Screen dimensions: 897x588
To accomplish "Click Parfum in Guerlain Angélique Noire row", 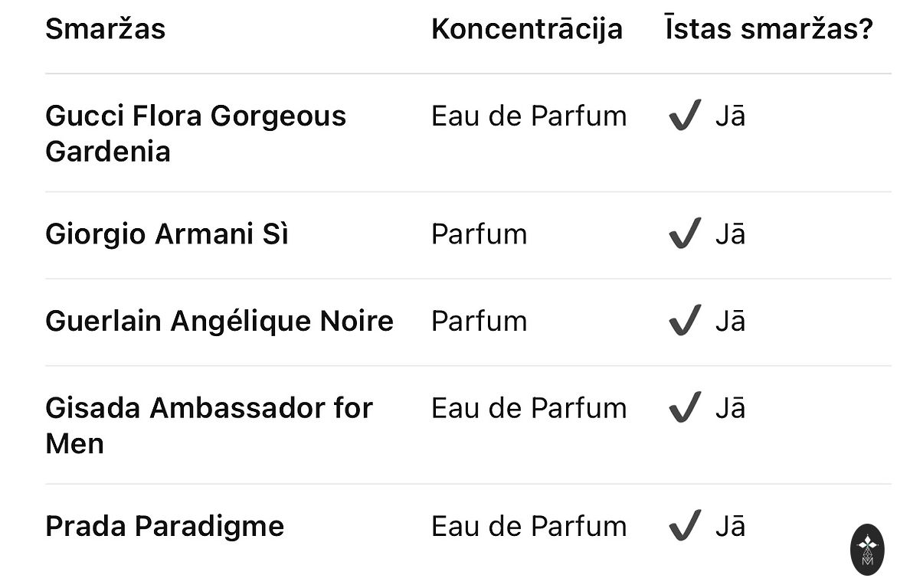I will pos(479,321).
